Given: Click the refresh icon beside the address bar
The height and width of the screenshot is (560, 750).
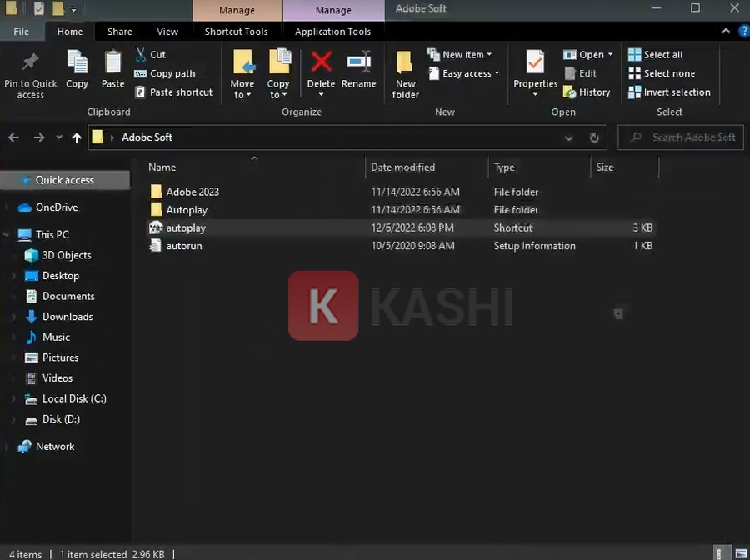Looking at the screenshot, I should [594, 137].
